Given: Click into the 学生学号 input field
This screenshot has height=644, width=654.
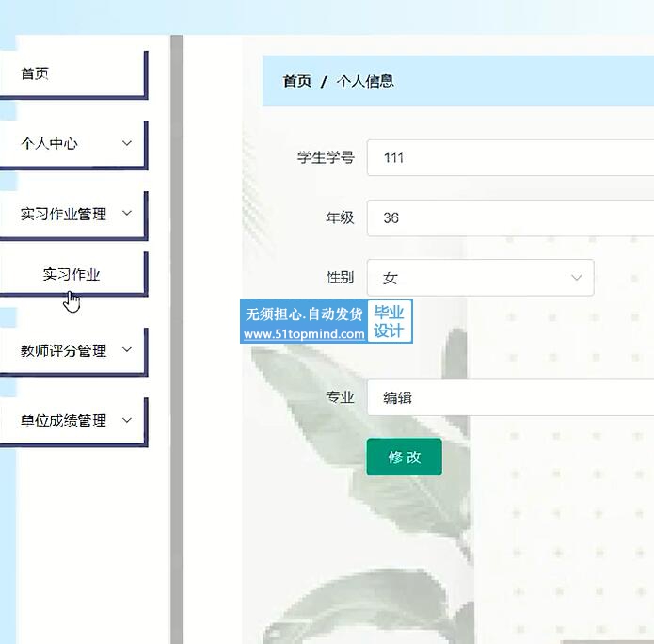Looking at the screenshot, I should (511, 158).
